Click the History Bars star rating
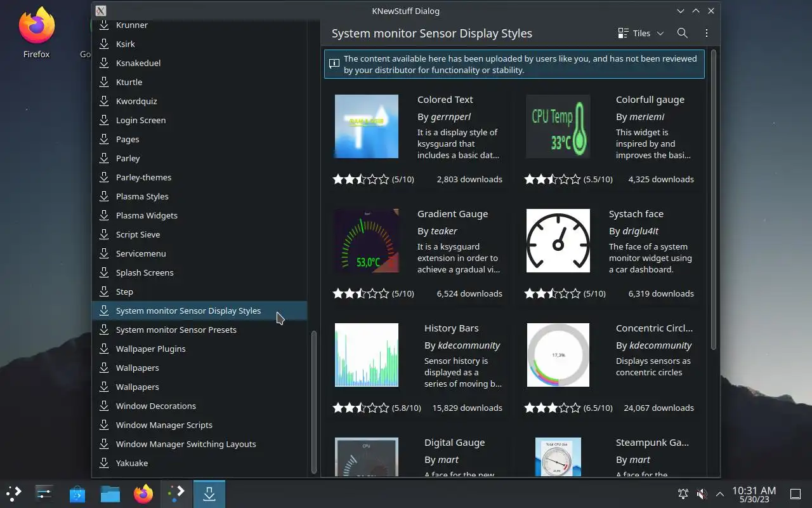Screen dimensions: 812x508 pos(361,408)
